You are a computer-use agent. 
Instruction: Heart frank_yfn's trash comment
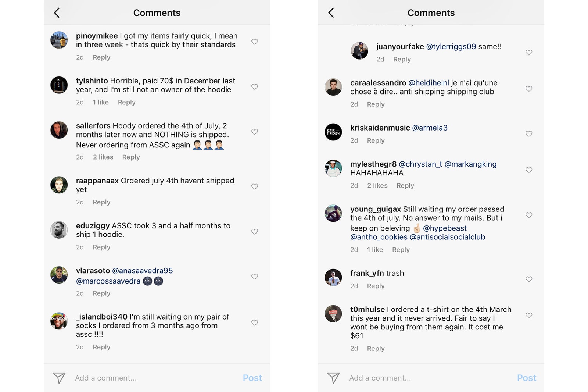tap(528, 279)
